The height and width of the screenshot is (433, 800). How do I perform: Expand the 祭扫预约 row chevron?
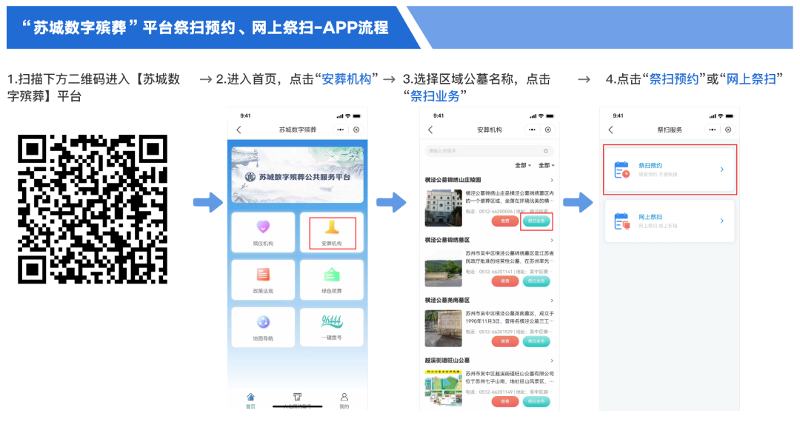pyautogui.click(x=722, y=169)
